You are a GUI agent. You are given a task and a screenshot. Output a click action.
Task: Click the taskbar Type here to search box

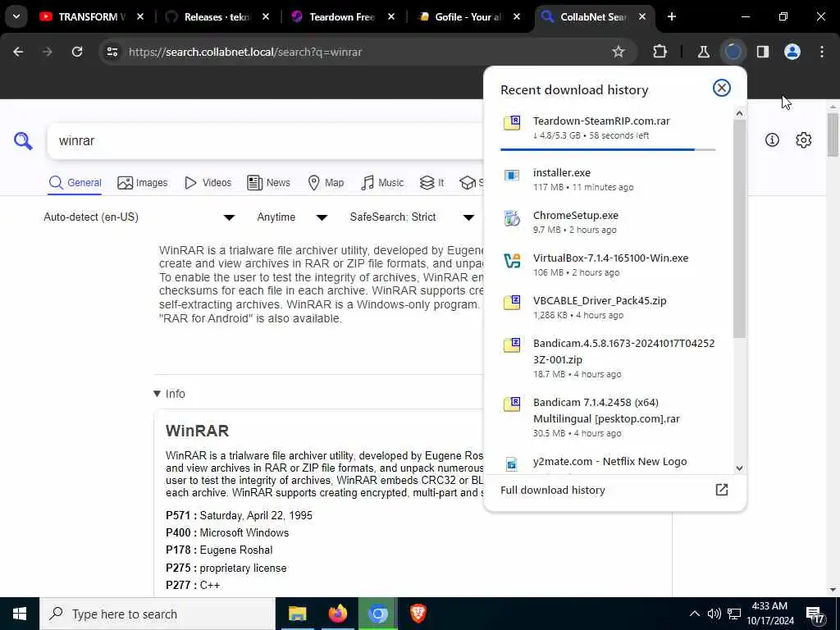coord(157,614)
